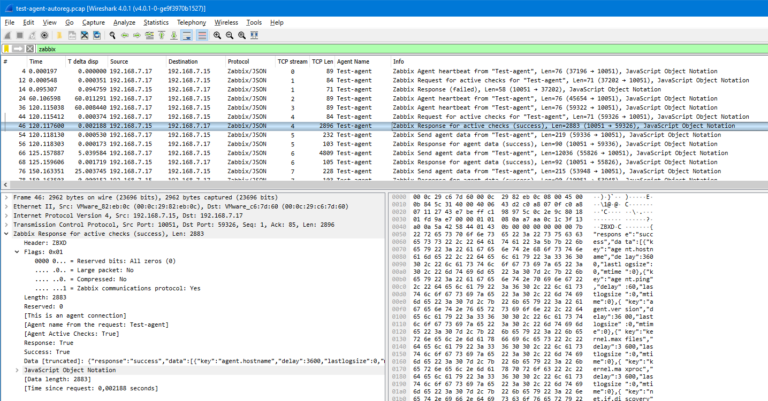768x401 pixels.
Task: Open display filter bookmarks icon
Action: [7, 49]
